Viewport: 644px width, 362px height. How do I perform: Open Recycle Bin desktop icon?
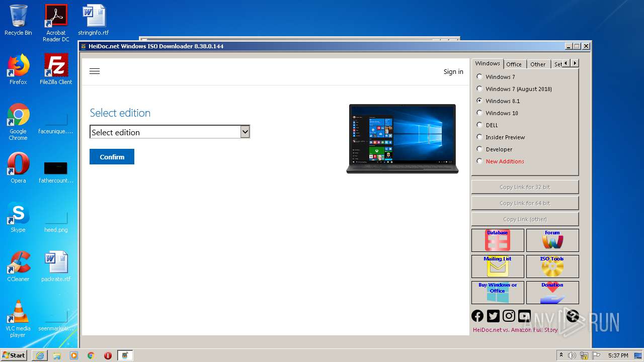pyautogui.click(x=18, y=20)
